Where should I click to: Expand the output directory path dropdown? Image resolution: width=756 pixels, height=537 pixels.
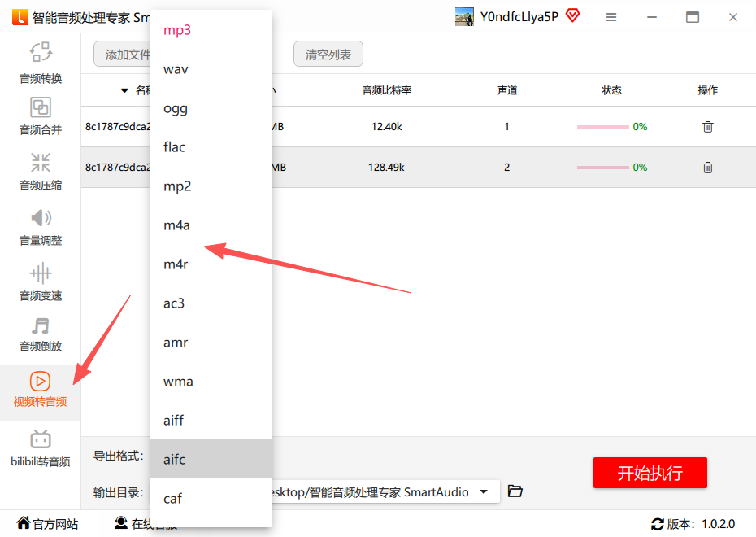484,491
